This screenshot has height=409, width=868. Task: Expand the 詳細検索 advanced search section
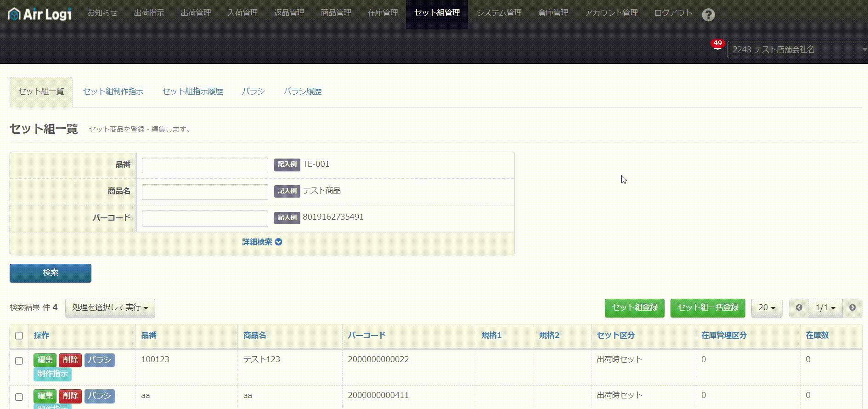(x=262, y=242)
